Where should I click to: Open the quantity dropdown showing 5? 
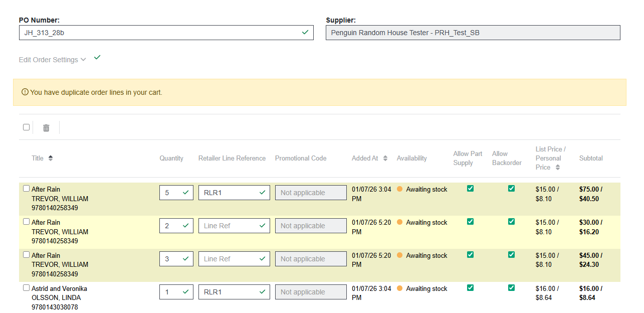tap(176, 192)
